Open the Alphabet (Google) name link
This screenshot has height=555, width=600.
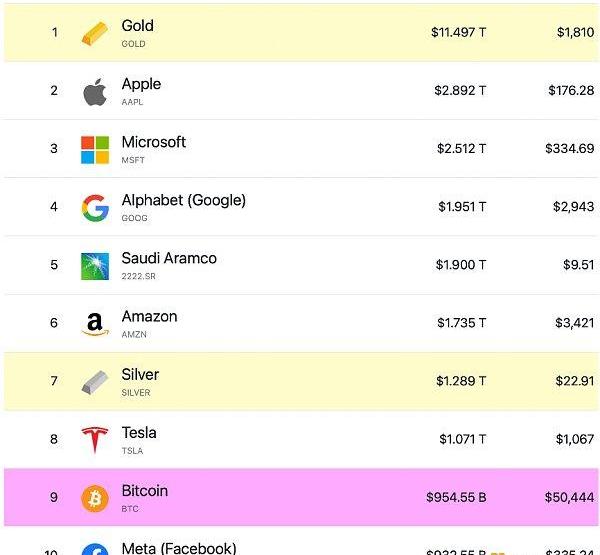pyautogui.click(x=184, y=200)
